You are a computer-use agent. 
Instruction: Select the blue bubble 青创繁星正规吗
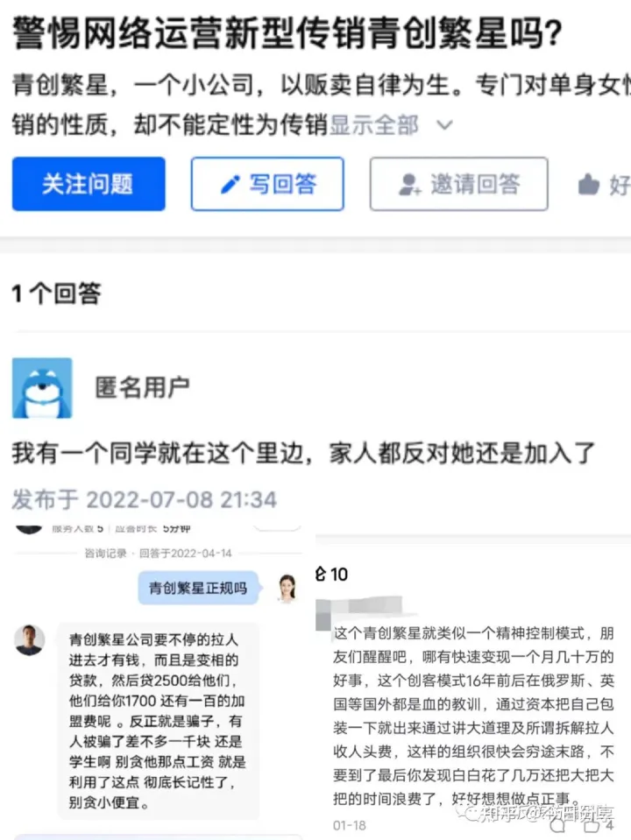198,589
